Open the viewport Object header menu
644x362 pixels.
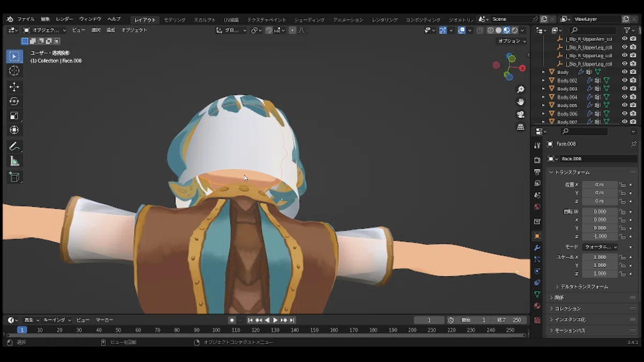coord(134,31)
